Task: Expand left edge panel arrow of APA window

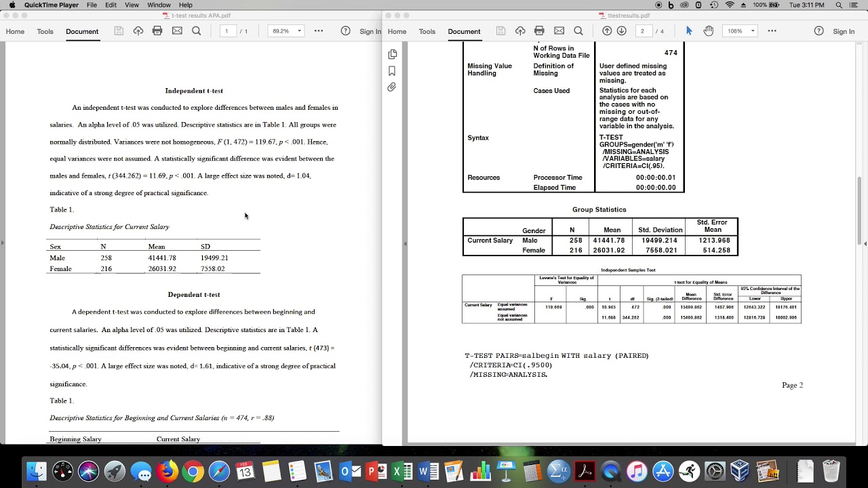Action: pyautogui.click(x=2, y=243)
